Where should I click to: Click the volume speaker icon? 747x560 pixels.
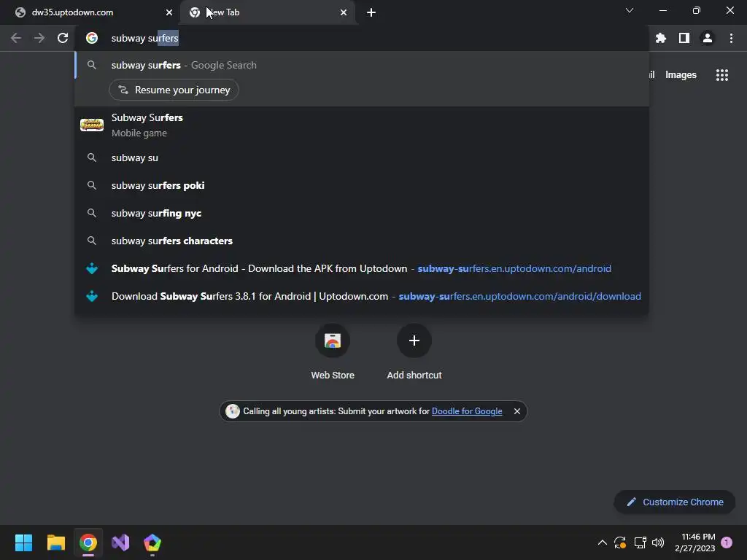[658, 542]
